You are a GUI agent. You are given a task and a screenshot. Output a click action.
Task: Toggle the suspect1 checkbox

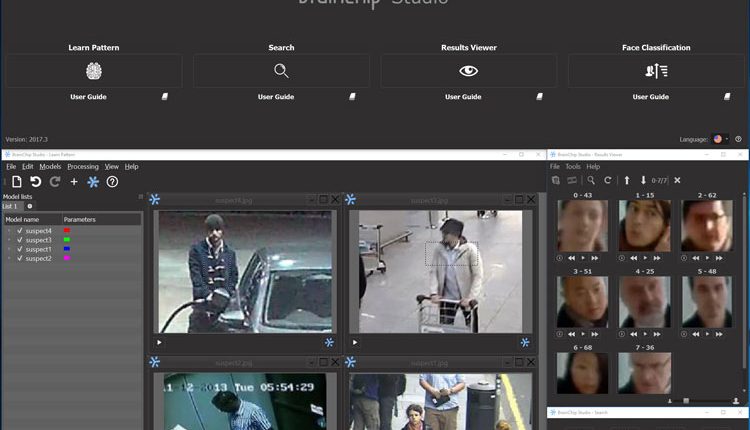(x=20, y=249)
